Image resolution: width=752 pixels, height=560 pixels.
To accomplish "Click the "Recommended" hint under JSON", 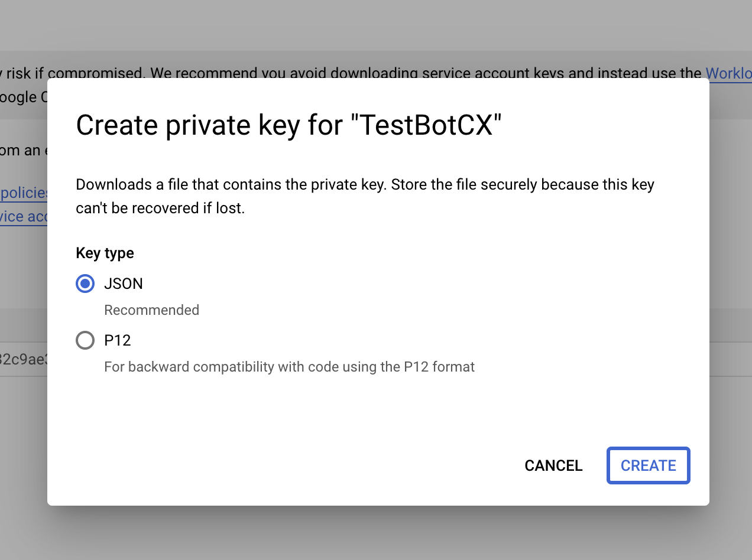I will (x=151, y=310).
